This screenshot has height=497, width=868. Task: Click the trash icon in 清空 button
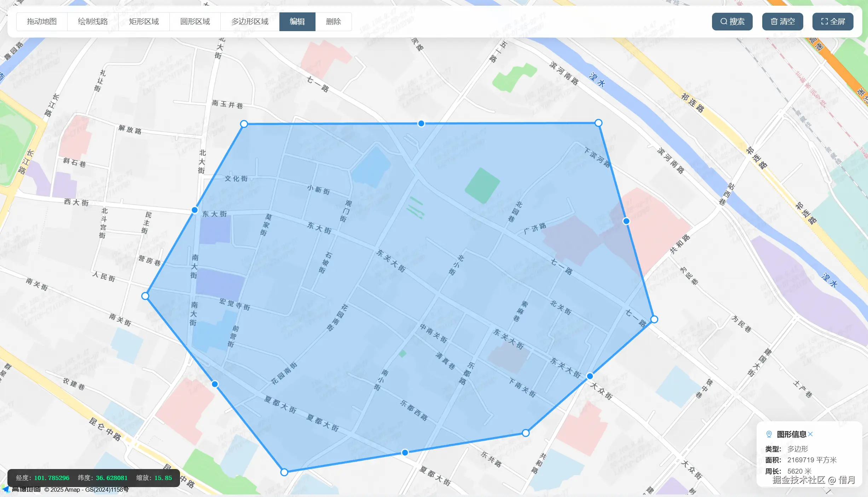pos(774,22)
